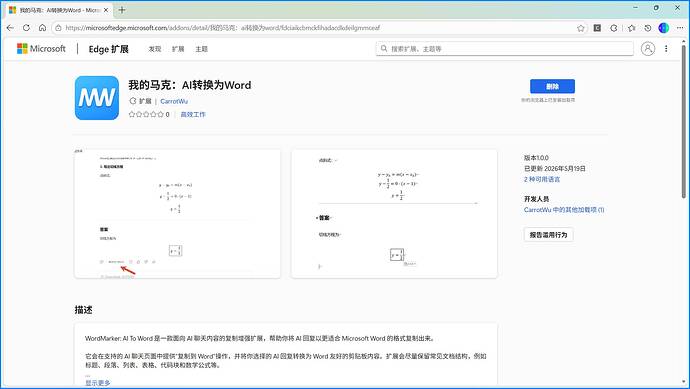Expand description with 显示更多
This screenshot has width=690, height=389.
98,383
